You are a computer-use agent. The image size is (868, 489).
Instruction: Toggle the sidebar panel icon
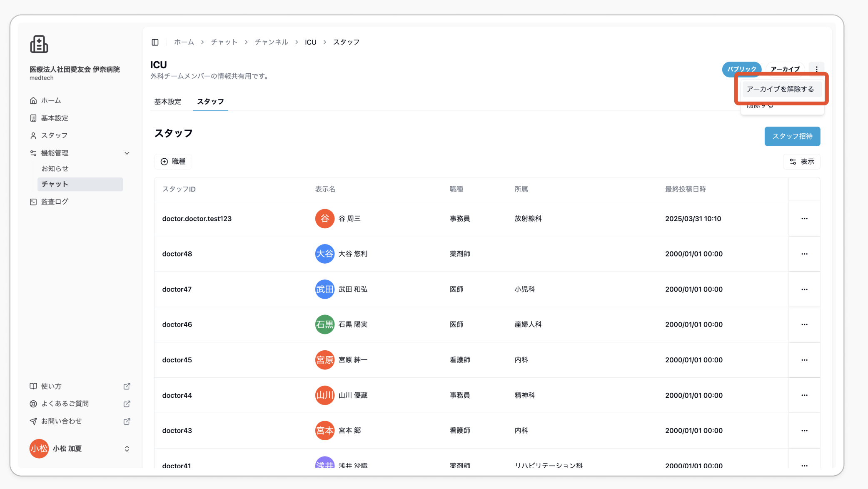click(155, 42)
